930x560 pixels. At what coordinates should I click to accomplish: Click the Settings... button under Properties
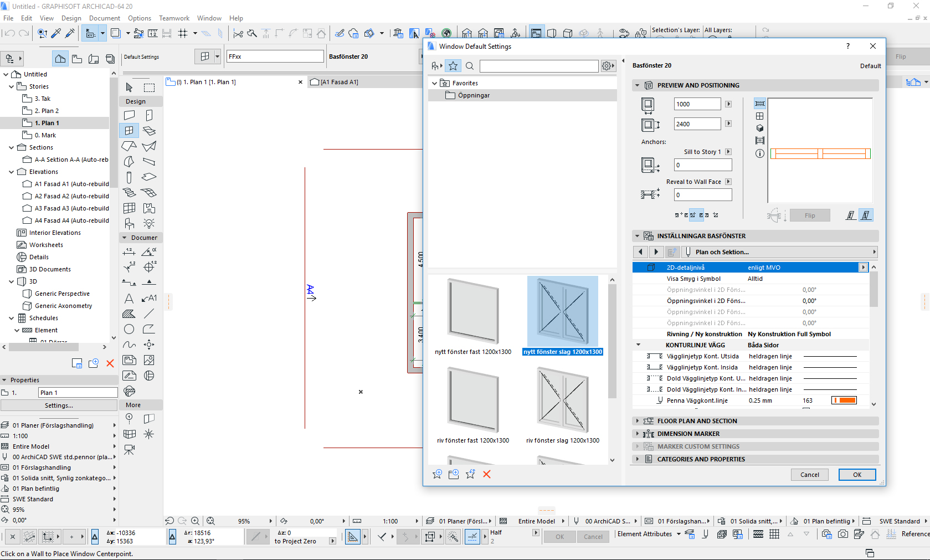59,405
